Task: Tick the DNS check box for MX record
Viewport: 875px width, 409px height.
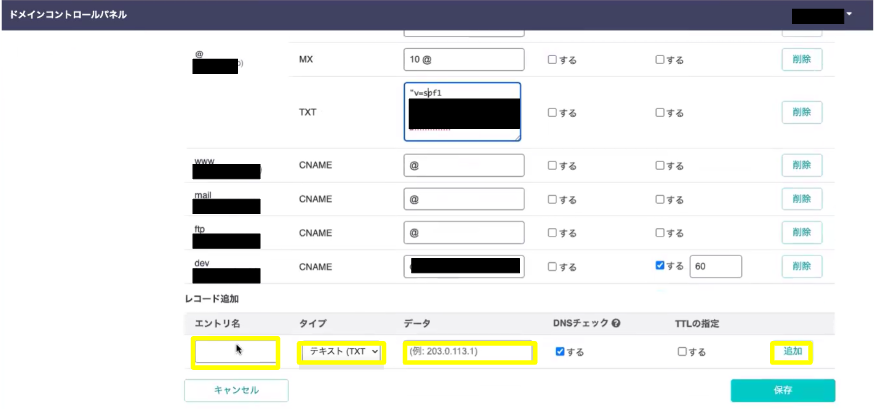Action: coord(552,60)
